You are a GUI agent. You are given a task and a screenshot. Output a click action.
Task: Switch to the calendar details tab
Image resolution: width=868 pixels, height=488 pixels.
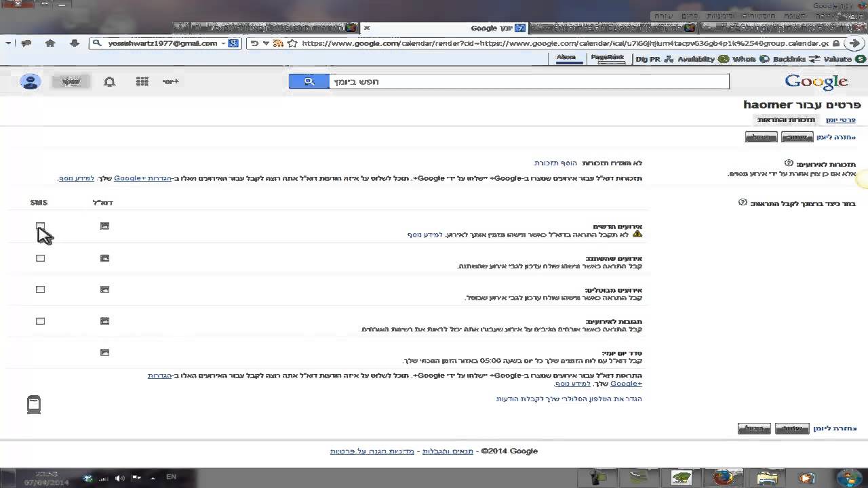click(840, 120)
